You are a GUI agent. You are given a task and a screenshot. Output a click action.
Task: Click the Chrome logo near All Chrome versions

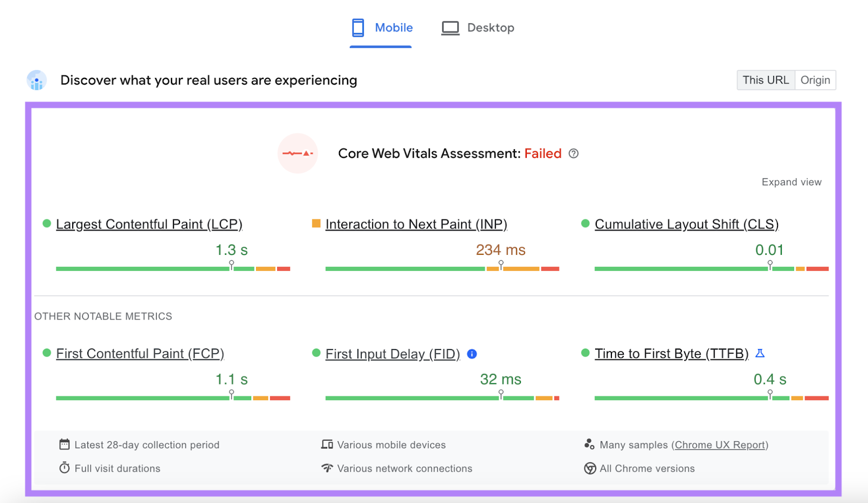(x=589, y=468)
